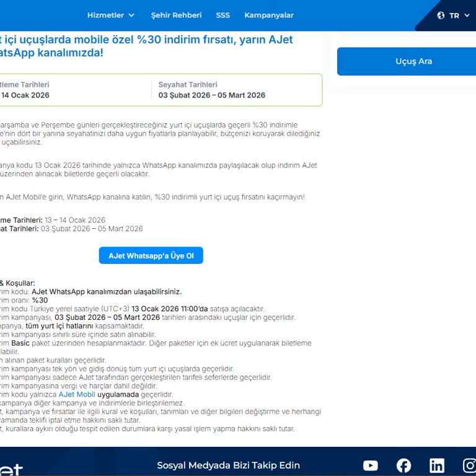This screenshot has width=476, height=476.
Task: Click the Seyahat Tarihleri label
Action: pyautogui.click(x=188, y=85)
